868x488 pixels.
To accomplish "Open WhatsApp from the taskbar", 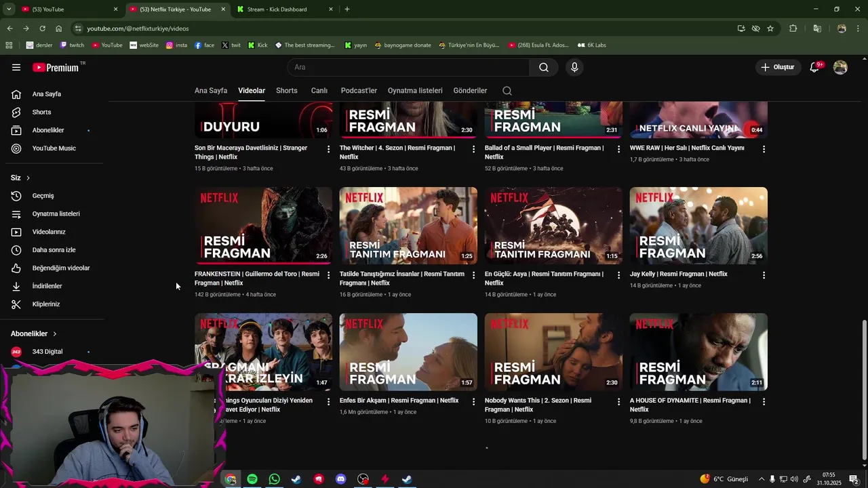I will pos(274,479).
